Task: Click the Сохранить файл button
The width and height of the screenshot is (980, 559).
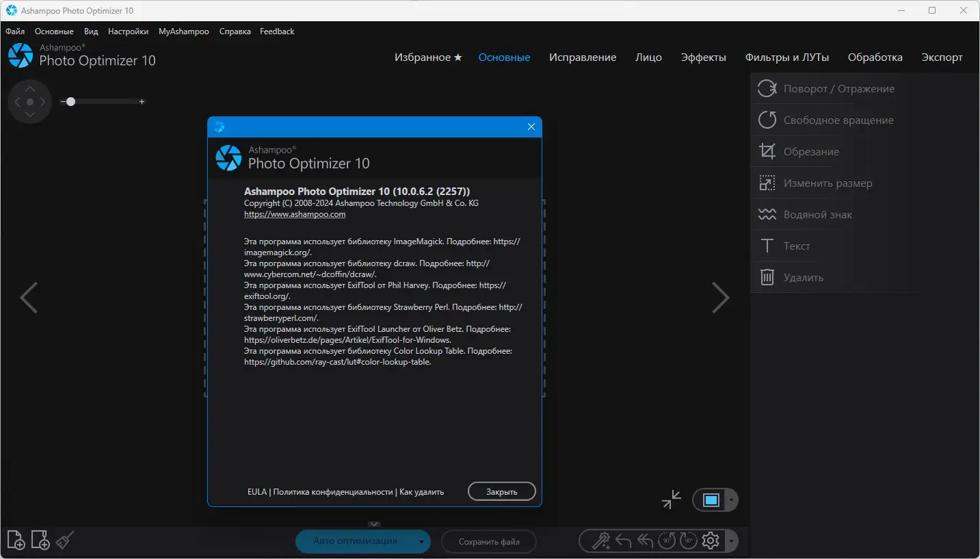Action: 489,542
